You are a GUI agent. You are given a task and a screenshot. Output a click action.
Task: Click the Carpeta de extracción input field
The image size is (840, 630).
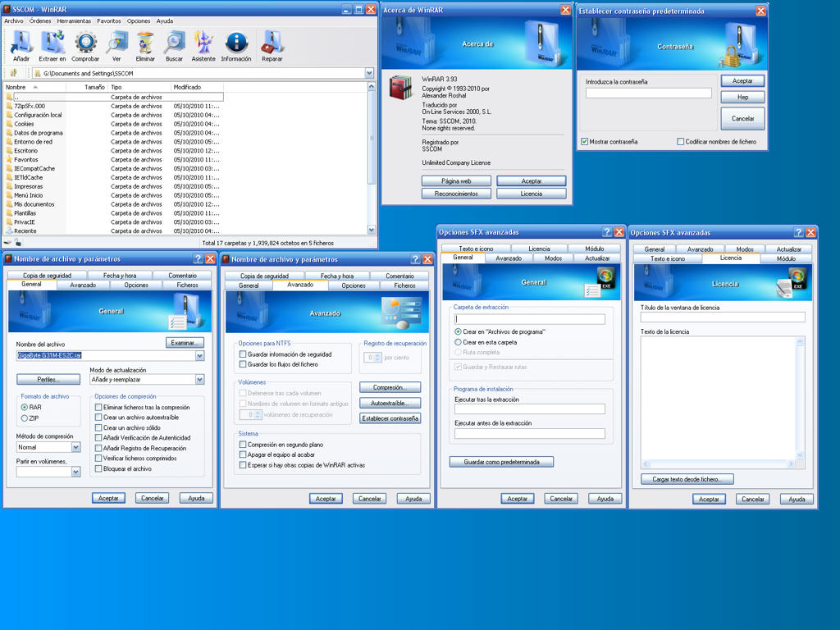coord(530,319)
